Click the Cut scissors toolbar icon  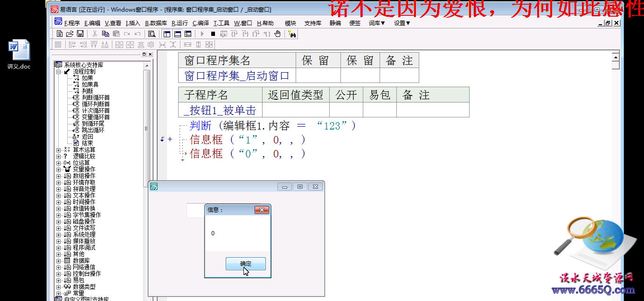(95, 34)
